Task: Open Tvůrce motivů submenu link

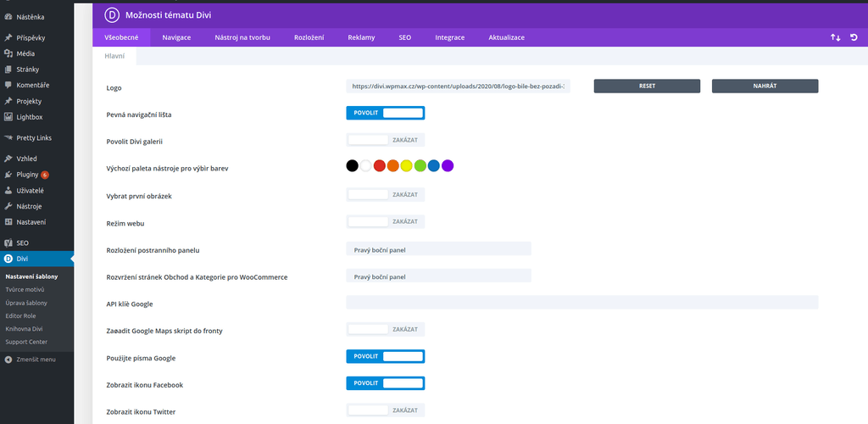Action: (25, 289)
